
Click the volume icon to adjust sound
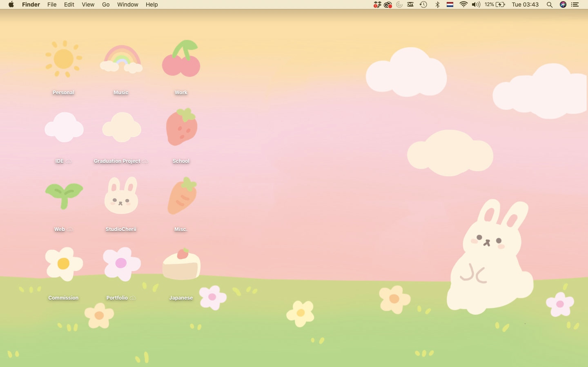click(476, 4)
